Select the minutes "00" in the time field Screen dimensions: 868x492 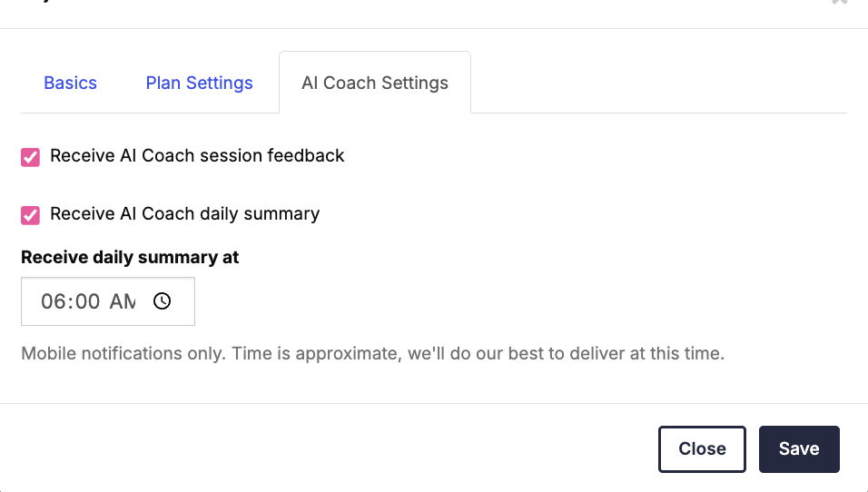coord(87,301)
